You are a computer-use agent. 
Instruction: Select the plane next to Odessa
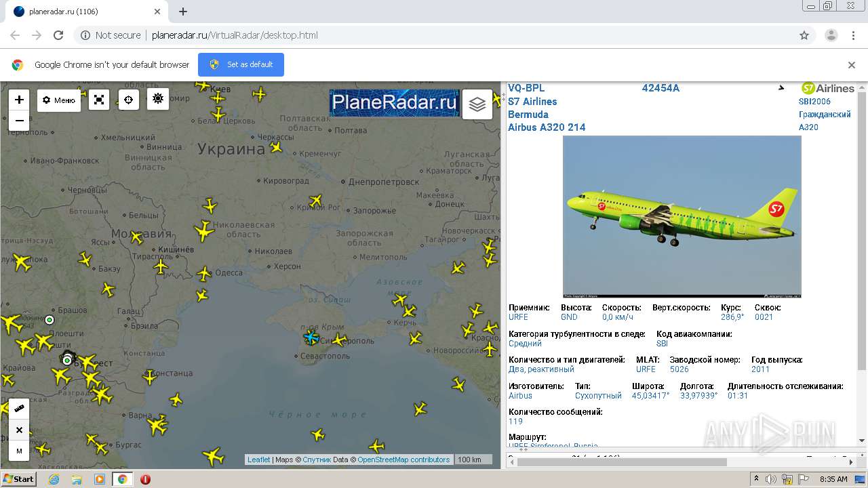point(204,274)
